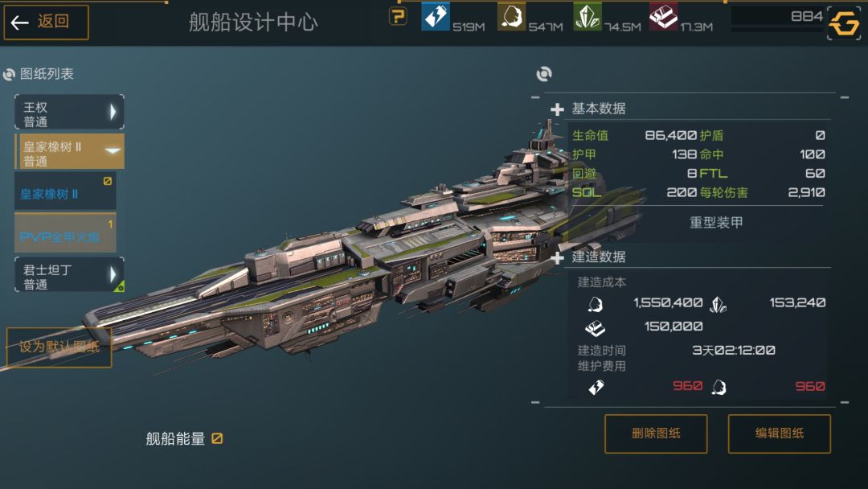868x489 pixels.
Task: Click the 删除图纸 button
Action: (656, 434)
